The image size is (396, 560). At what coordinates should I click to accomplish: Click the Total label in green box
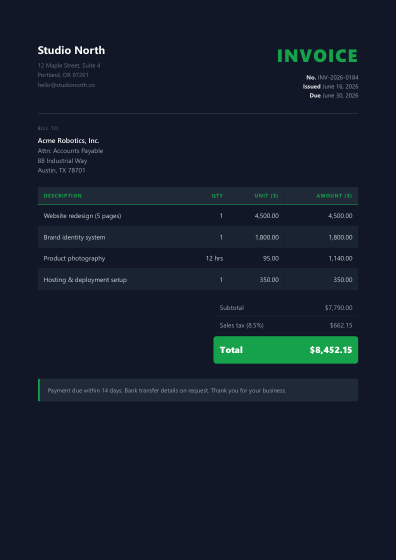[x=231, y=350]
